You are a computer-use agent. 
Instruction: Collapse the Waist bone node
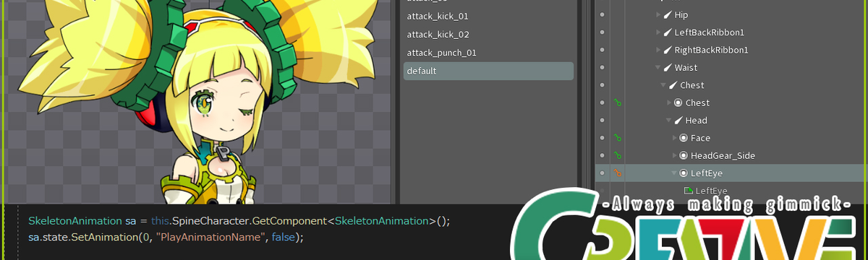[658, 68]
